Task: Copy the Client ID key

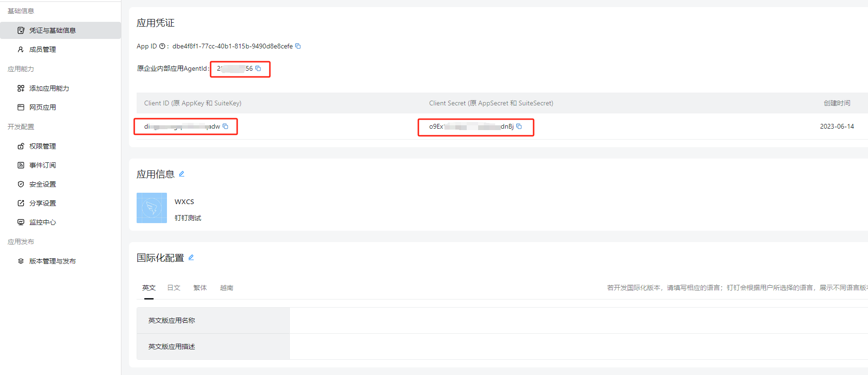Action: (225, 126)
